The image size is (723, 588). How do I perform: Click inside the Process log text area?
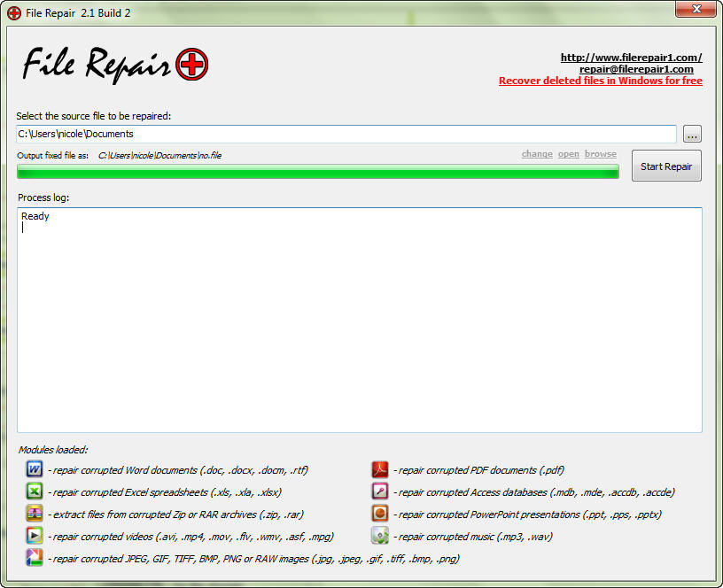coord(360,320)
